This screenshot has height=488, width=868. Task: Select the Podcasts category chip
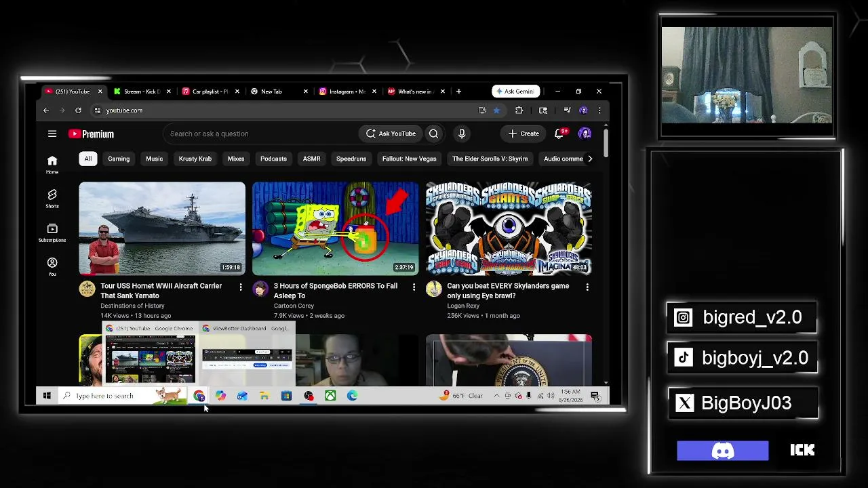[273, 159]
